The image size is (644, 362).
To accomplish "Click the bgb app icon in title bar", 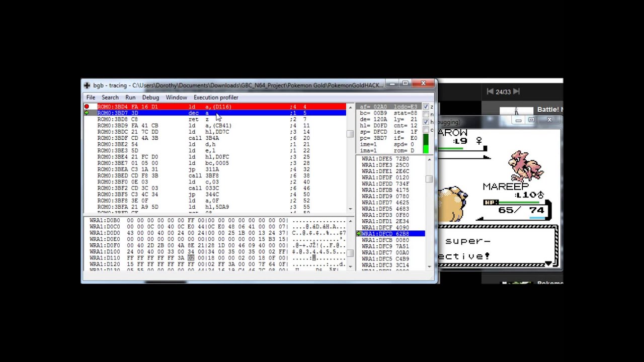I will (87, 85).
